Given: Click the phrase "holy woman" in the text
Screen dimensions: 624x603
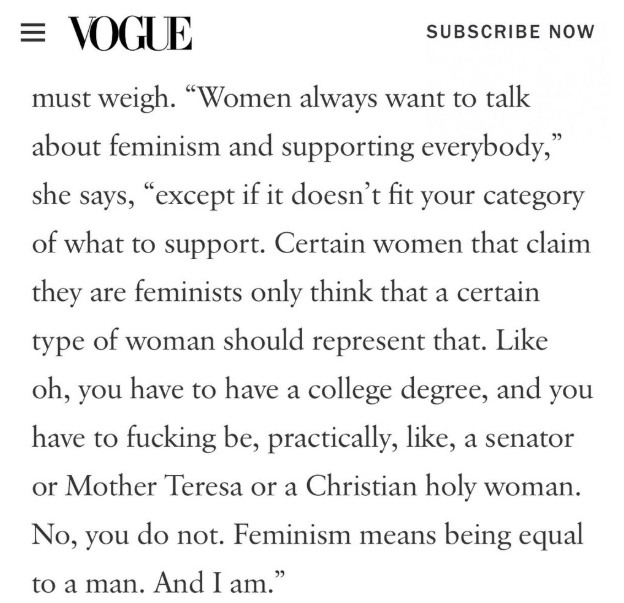Looking at the screenshot, I should point(503,486).
